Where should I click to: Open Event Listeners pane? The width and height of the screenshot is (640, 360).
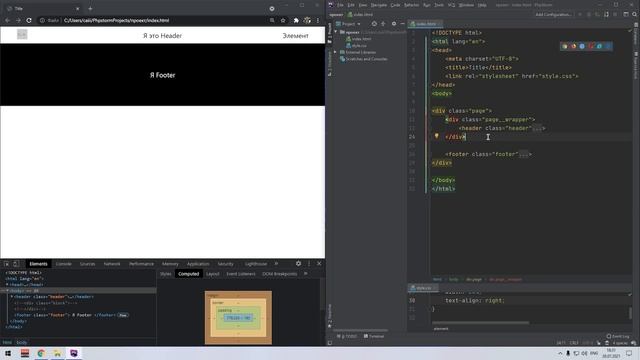[241, 274]
